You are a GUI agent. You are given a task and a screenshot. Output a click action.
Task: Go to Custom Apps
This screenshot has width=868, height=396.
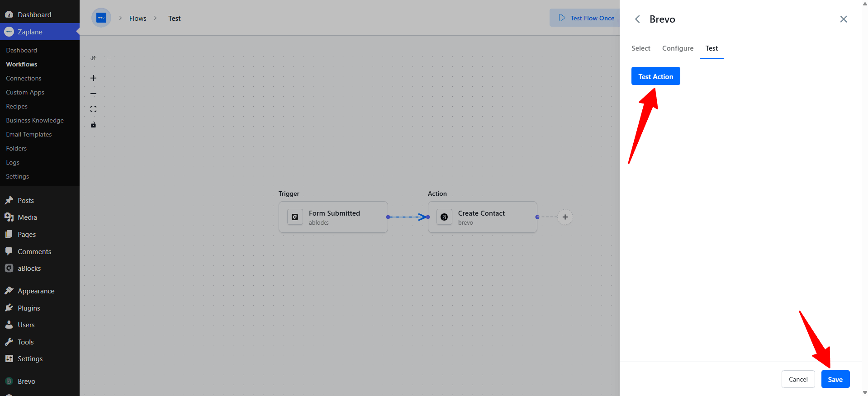tap(25, 92)
